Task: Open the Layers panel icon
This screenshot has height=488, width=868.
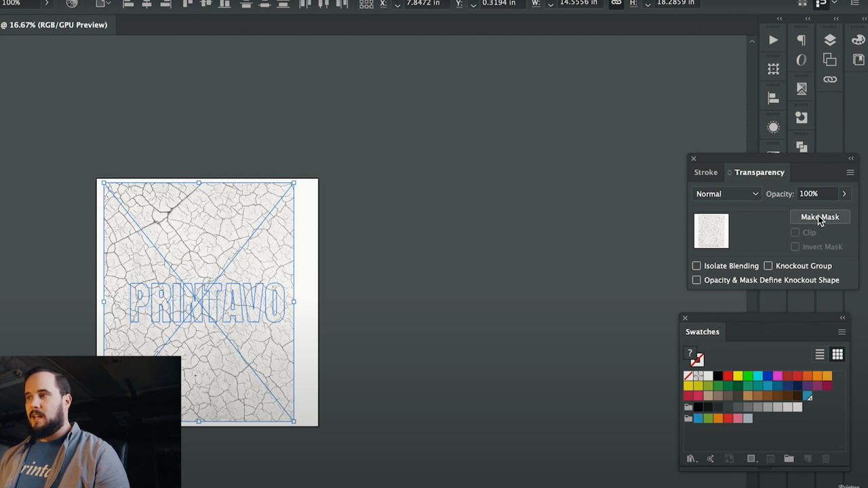Action: [830, 41]
